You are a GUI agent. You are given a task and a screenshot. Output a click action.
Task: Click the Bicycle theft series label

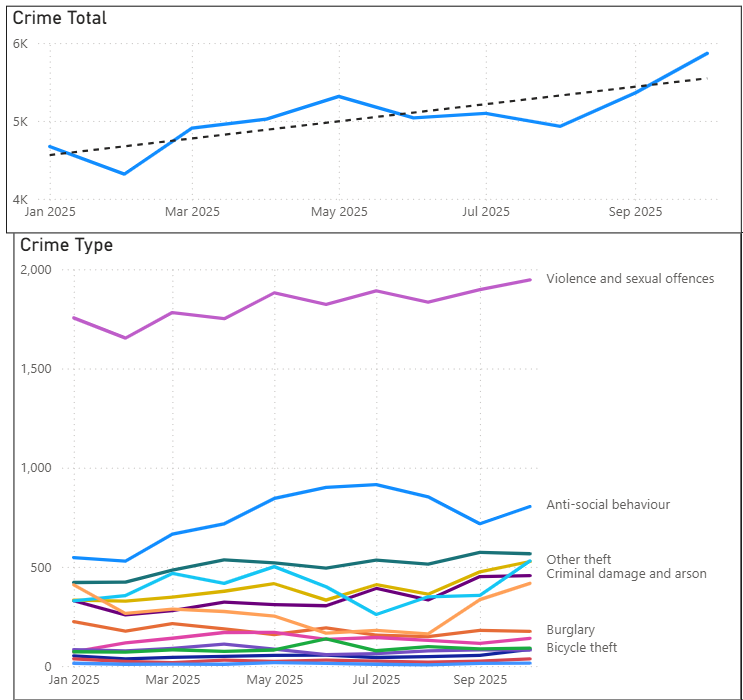coord(581,648)
